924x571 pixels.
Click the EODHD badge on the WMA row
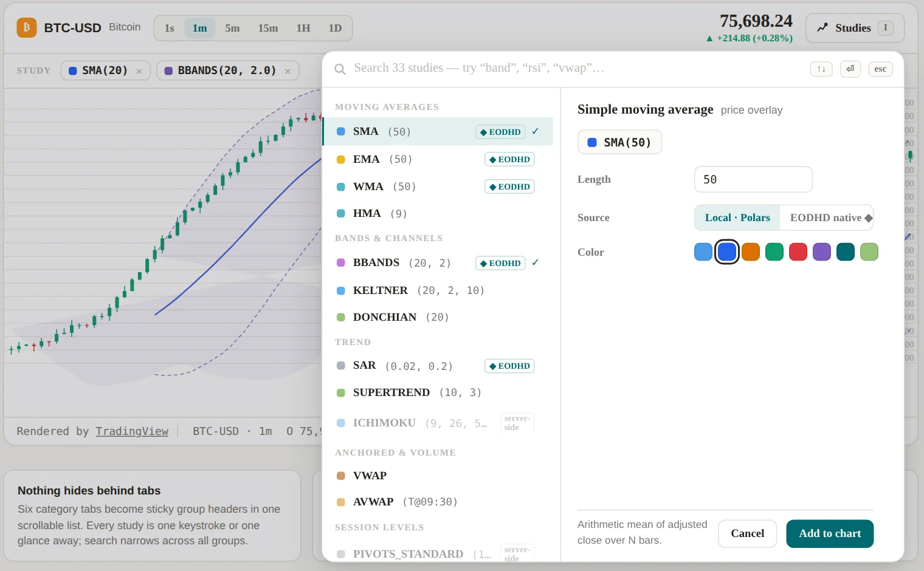509,186
